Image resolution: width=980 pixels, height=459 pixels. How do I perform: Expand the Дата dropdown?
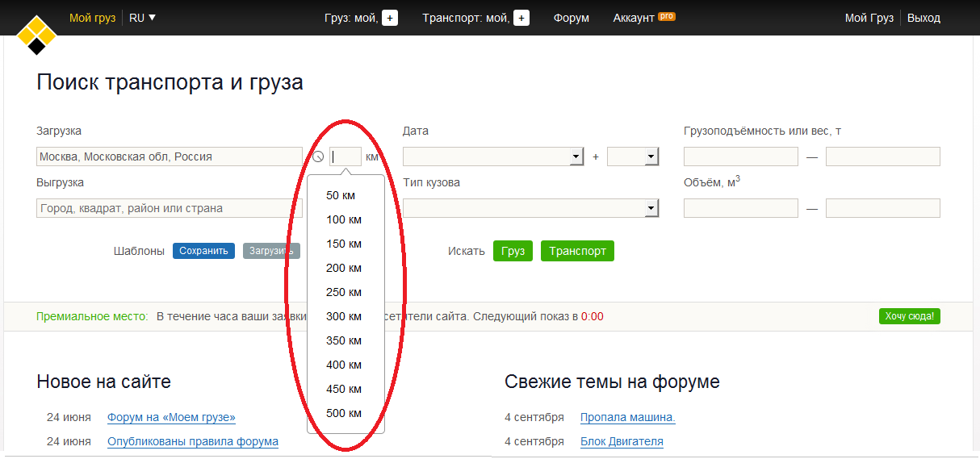[576, 157]
